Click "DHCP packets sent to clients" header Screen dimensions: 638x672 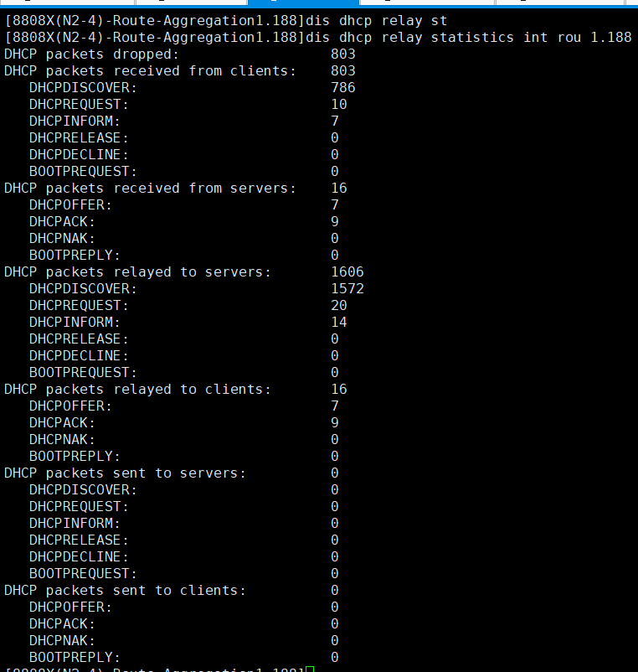point(126,590)
